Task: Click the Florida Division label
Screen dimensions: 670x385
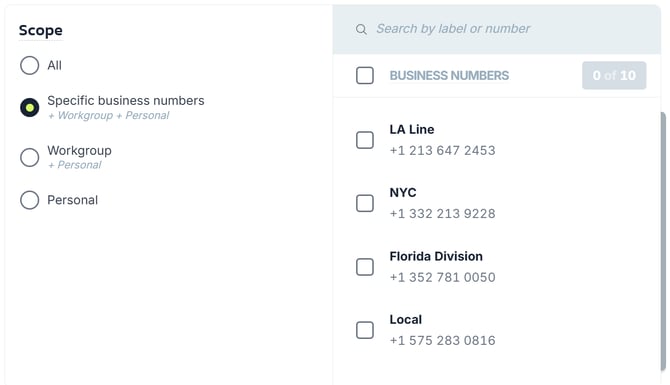Action: 436,256
